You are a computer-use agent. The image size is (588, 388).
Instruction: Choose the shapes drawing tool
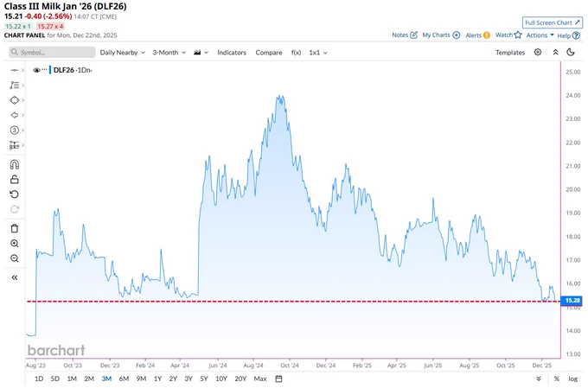[14, 100]
